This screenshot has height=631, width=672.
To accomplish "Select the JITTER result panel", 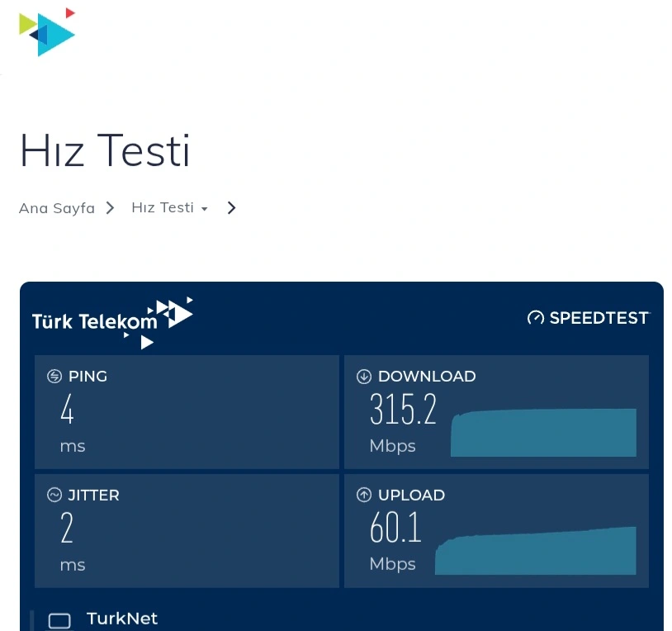I will (x=187, y=531).
